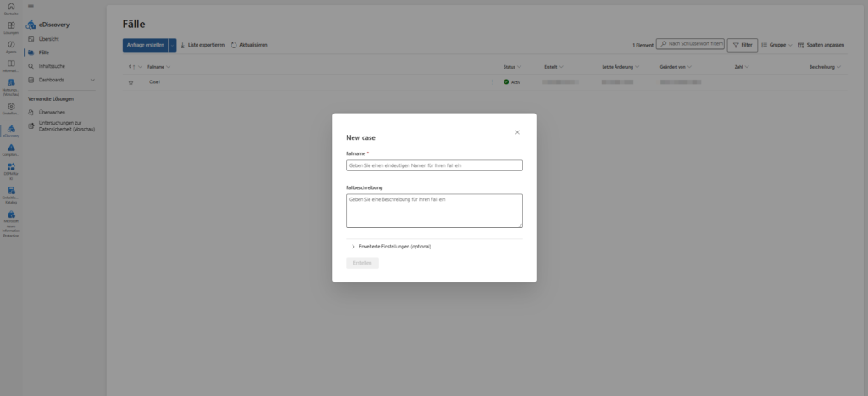Toggle the hamburger navigation menu

pos(31,7)
